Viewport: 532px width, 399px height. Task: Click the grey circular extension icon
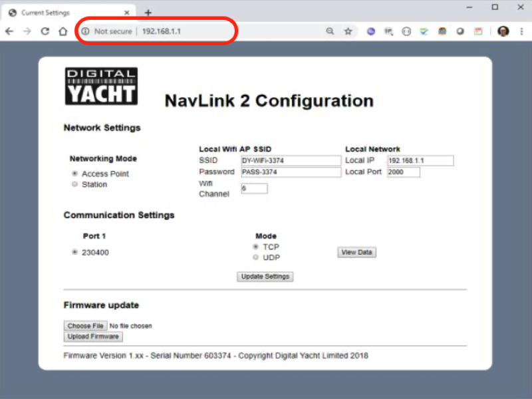point(460,31)
